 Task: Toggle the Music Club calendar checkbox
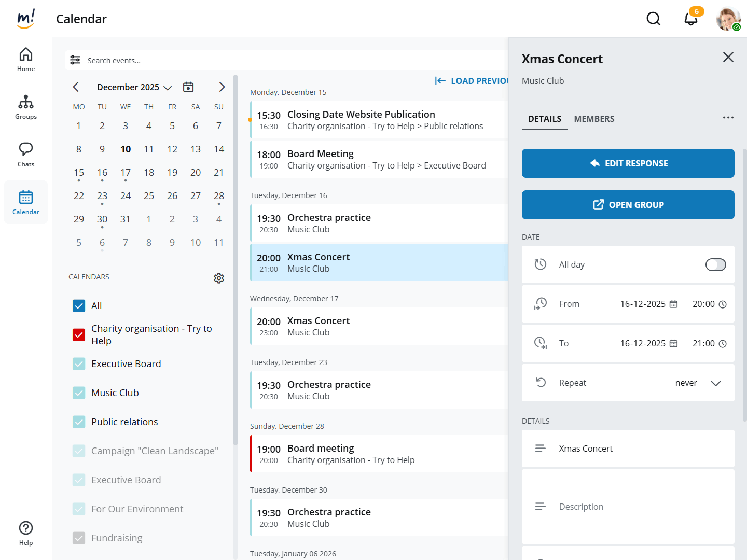(79, 393)
